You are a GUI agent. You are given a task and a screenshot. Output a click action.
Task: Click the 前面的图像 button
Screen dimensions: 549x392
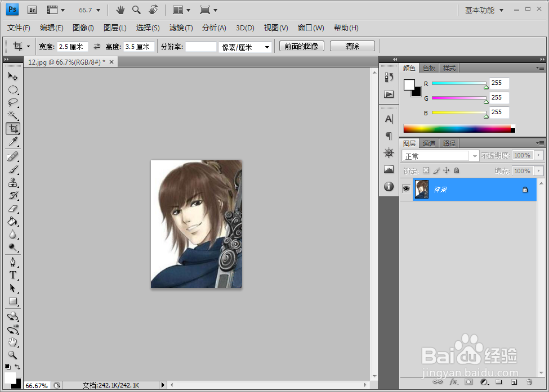301,46
